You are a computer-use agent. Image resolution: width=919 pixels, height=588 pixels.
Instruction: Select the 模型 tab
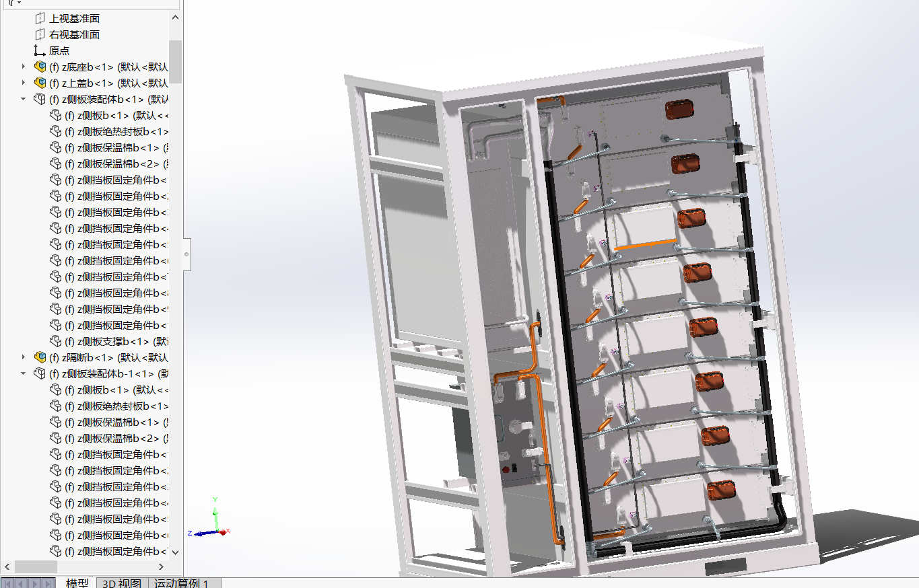point(77,583)
